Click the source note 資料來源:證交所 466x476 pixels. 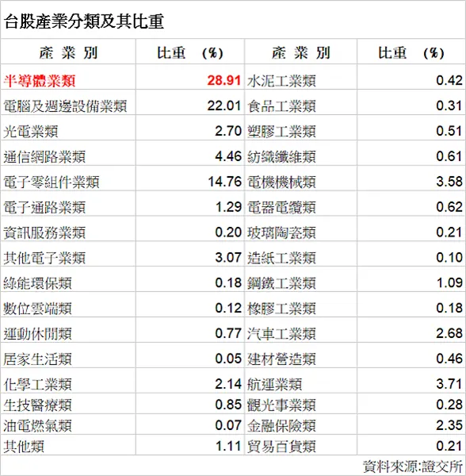(x=413, y=466)
